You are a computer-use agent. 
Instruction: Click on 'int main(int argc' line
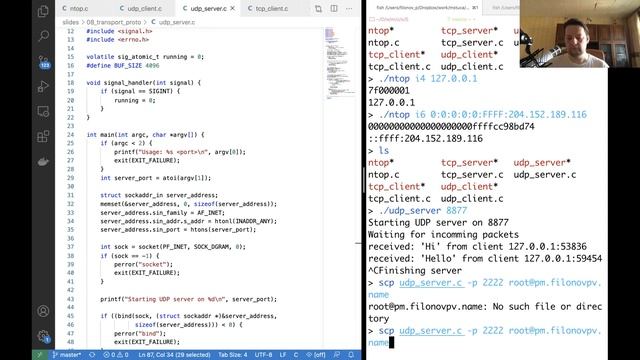click(x=145, y=135)
